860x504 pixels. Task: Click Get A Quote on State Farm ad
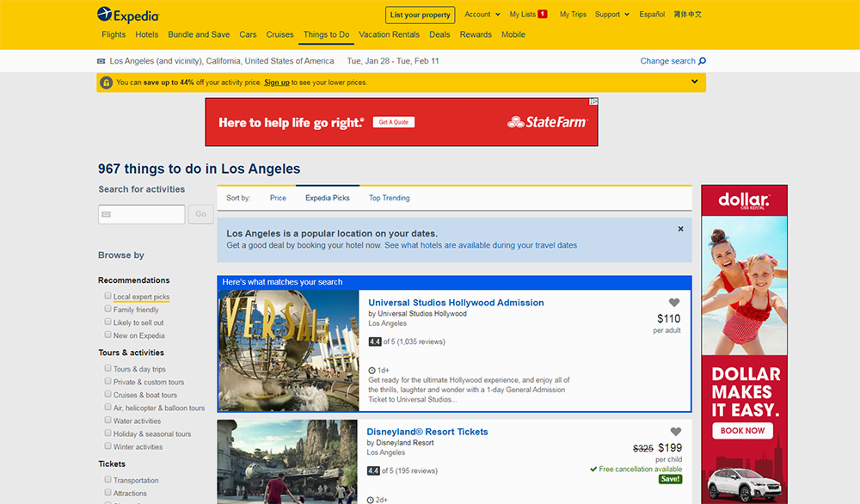[x=394, y=122]
